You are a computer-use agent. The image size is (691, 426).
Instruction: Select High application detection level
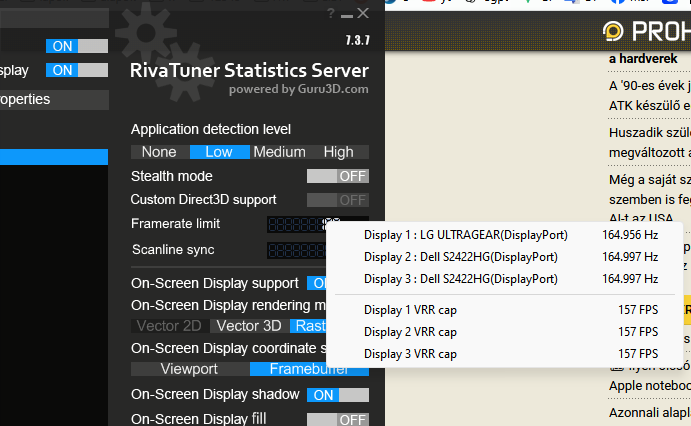pos(339,152)
